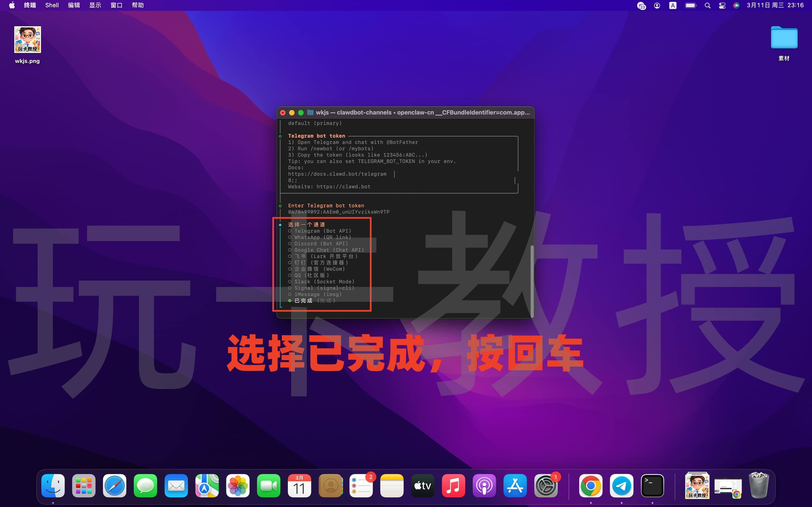Open Telegram from the Dock
Screen dimensions: 812x507
622,485
